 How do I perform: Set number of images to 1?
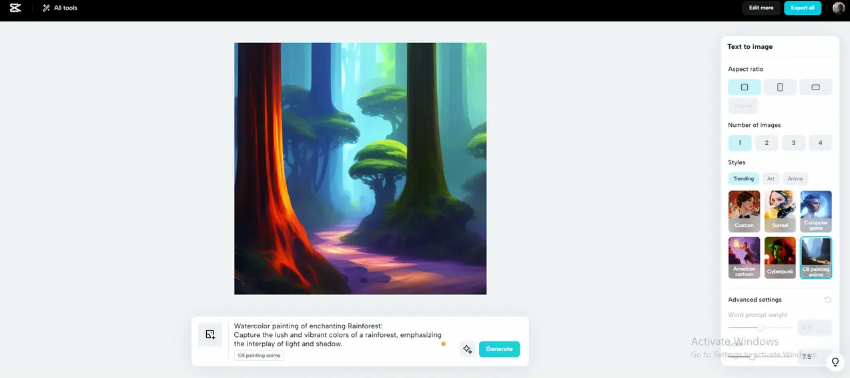point(739,143)
